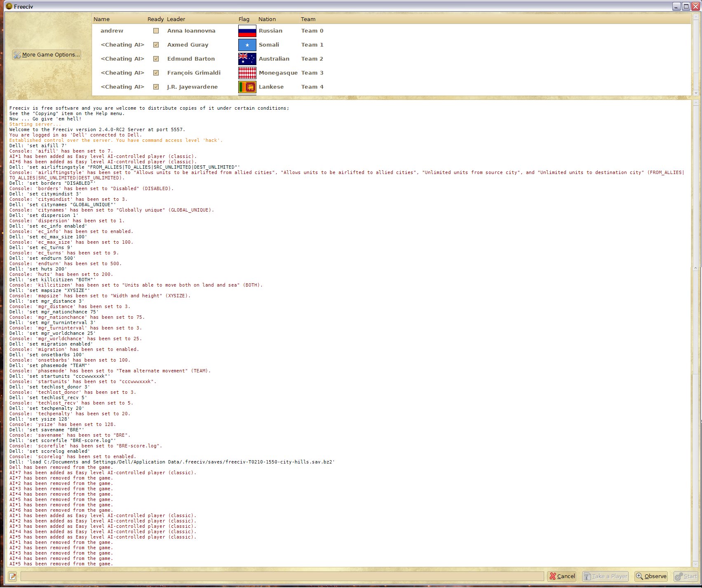Click the Freeciv title bar icon
Image resolution: width=702 pixels, height=588 pixels.
[x=9, y=6]
